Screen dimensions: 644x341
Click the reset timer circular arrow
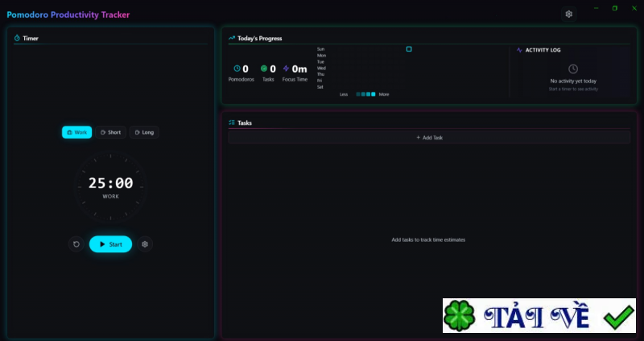click(x=76, y=244)
